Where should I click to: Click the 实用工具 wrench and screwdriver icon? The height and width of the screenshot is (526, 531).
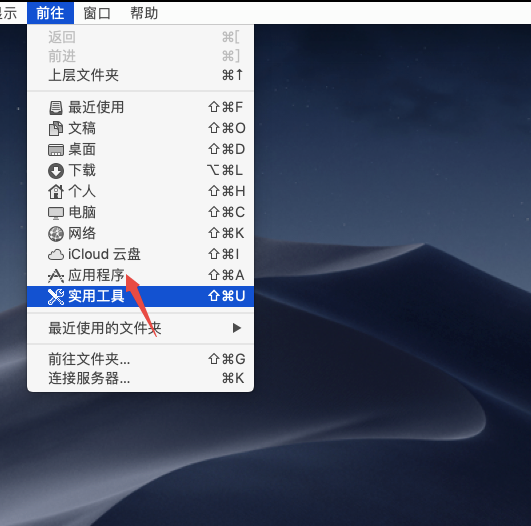tap(56, 297)
